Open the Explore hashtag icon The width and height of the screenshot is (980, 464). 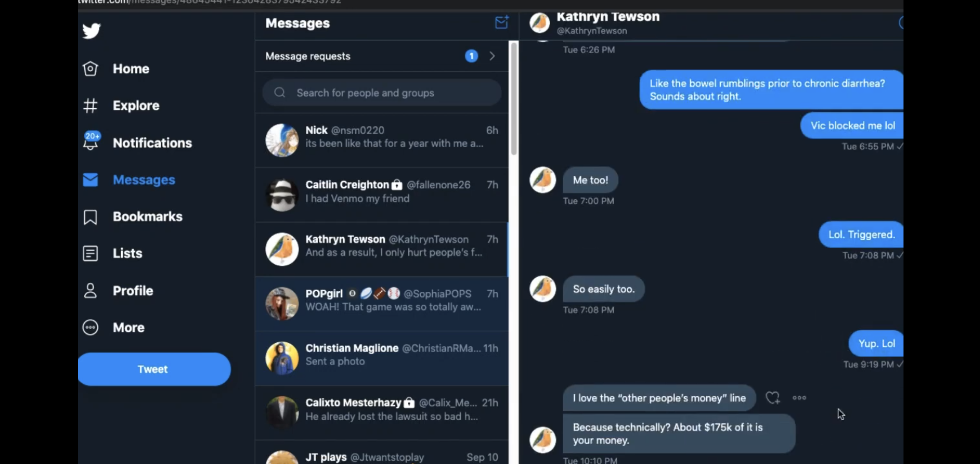[90, 106]
